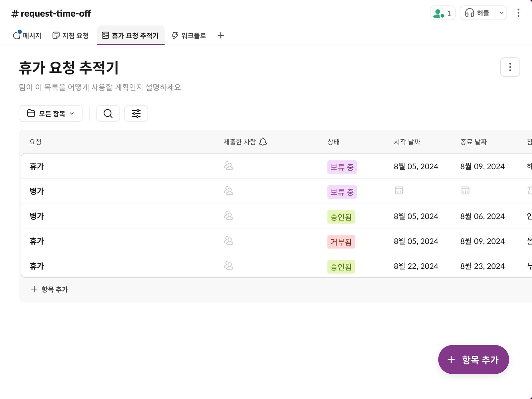Click the 휴가 요청 추적기 list title
This screenshot has height=399, width=532.
coord(69,67)
